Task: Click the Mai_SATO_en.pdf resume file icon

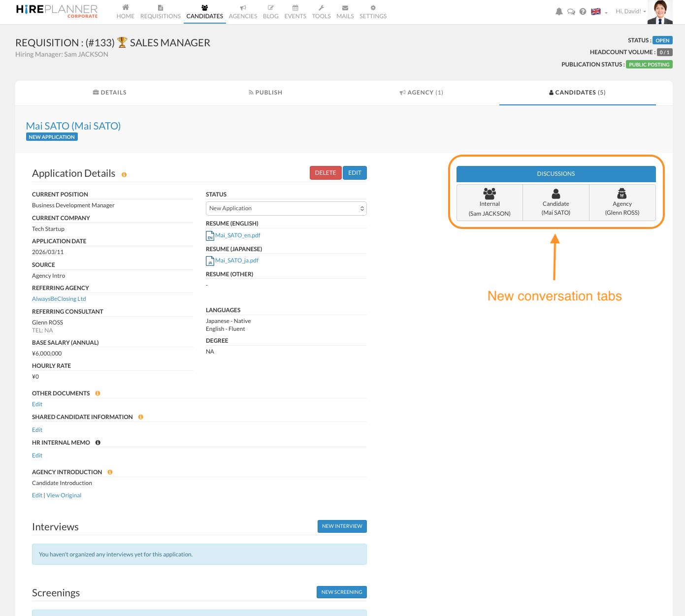Action: (x=210, y=236)
